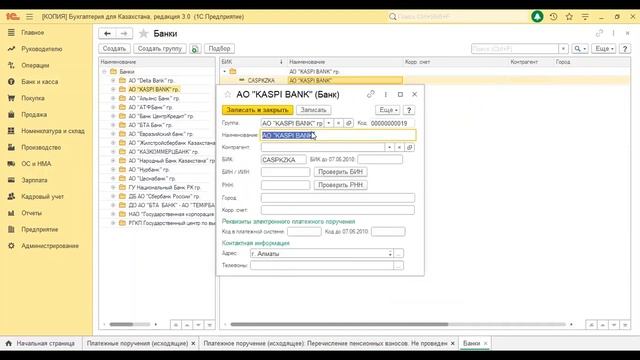Image resolution: width=640 pixels, height=360 pixels.
Task: Click Создать button in Банки toolbar
Action: click(x=114, y=49)
